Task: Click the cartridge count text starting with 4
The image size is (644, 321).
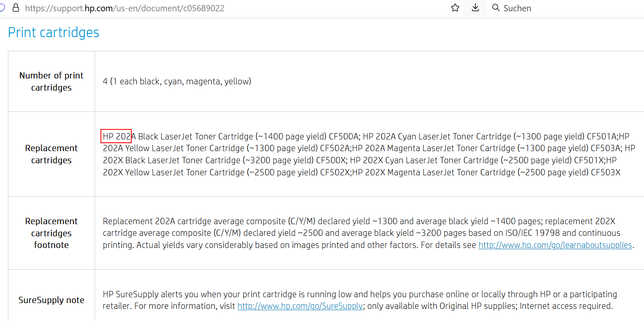Action: coord(177,81)
